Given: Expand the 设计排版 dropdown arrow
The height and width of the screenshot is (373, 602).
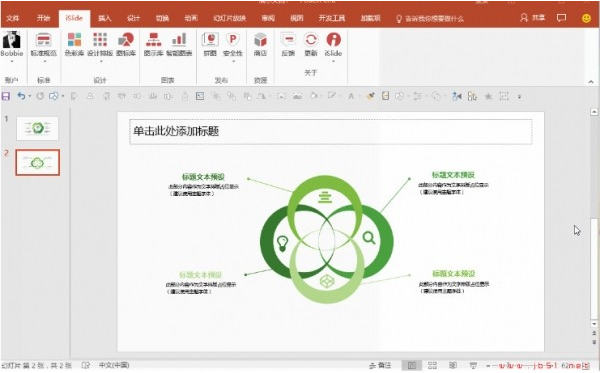Looking at the screenshot, I should [101, 61].
